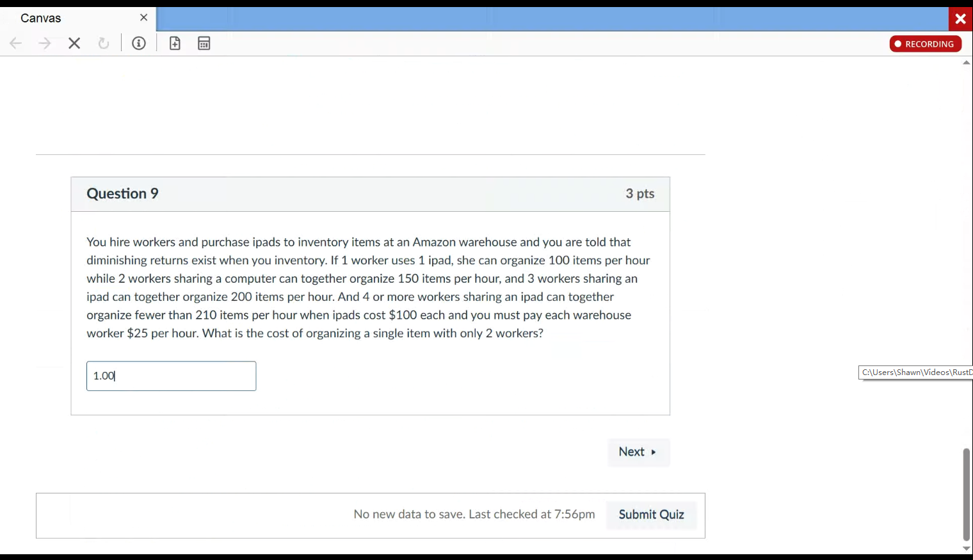Close the window with the red X

click(x=960, y=19)
